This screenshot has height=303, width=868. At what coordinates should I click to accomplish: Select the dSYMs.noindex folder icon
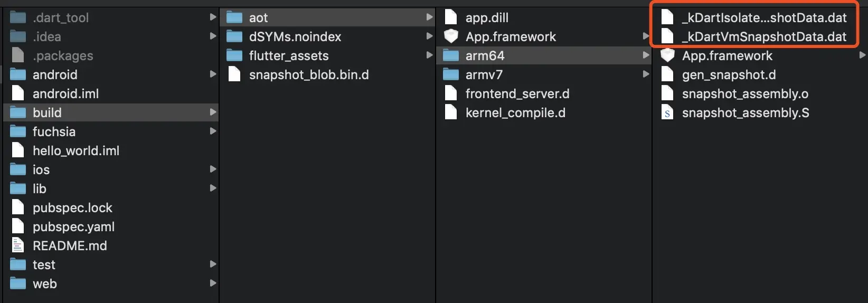pyautogui.click(x=234, y=36)
